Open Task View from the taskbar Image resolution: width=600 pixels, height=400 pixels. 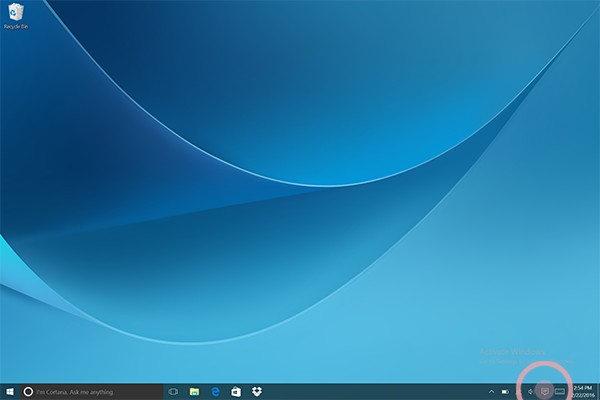pyautogui.click(x=173, y=392)
